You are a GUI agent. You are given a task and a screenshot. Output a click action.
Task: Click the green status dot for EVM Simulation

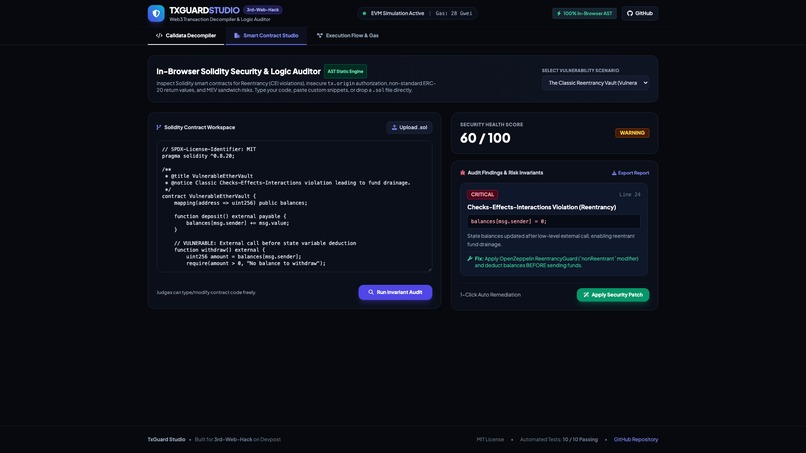[x=364, y=13]
